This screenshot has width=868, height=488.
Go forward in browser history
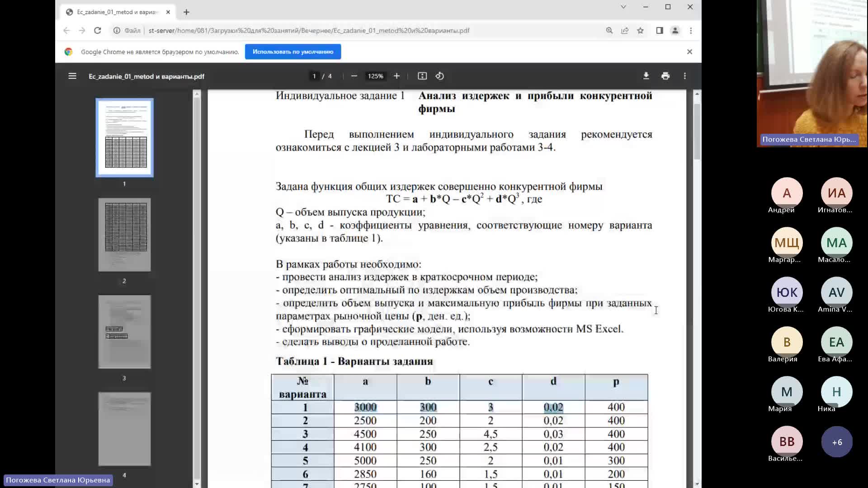[82, 30]
